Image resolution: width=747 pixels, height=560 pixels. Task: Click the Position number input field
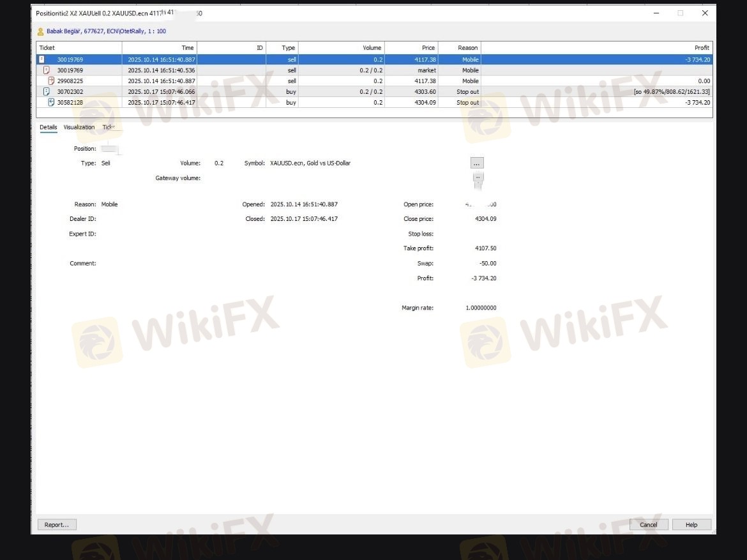point(110,149)
